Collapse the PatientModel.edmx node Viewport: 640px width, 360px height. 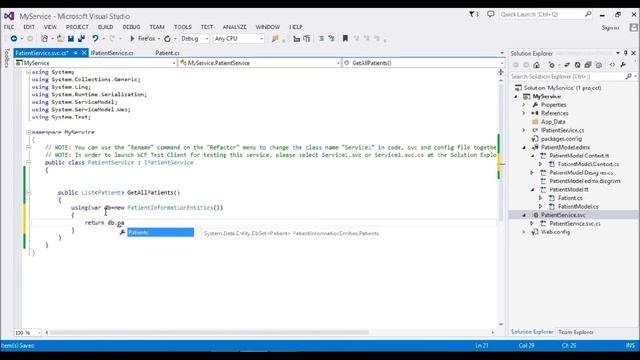524,147
